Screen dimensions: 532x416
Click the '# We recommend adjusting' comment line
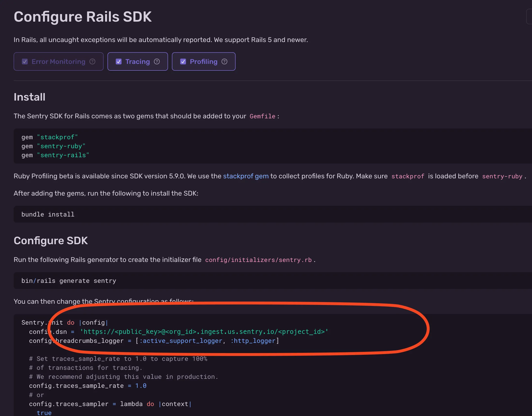(x=124, y=377)
